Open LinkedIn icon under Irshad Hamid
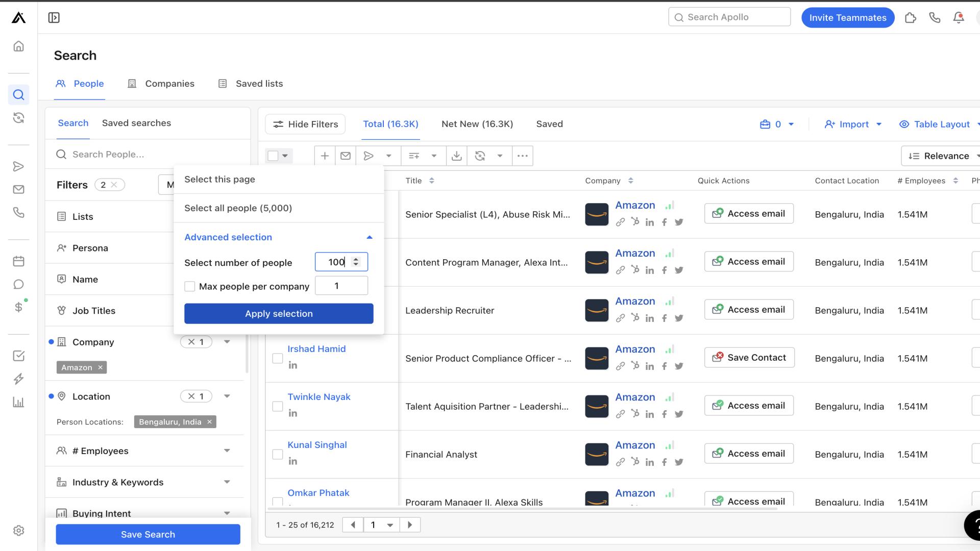The image size is (980, 551). point(293,365)
